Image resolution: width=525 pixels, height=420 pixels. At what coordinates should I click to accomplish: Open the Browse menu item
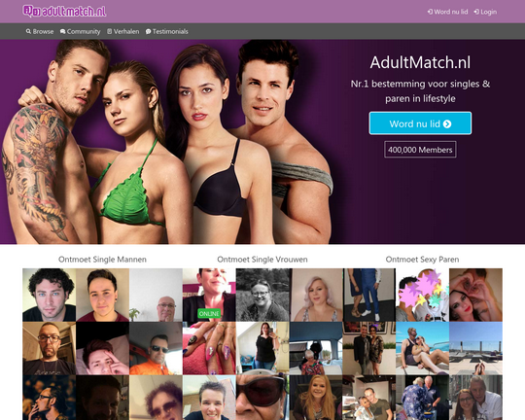(x=40, y=31)
